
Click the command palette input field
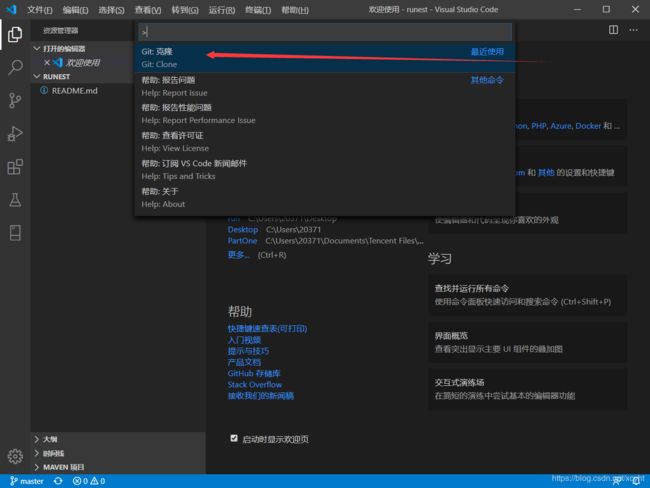pyautogui.click(x=325, y=32)
